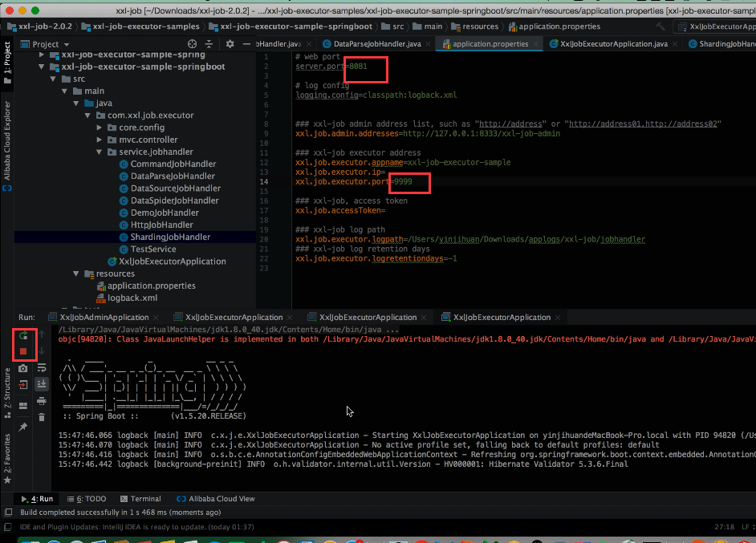Collapse all in Project panel

(209, 44)
